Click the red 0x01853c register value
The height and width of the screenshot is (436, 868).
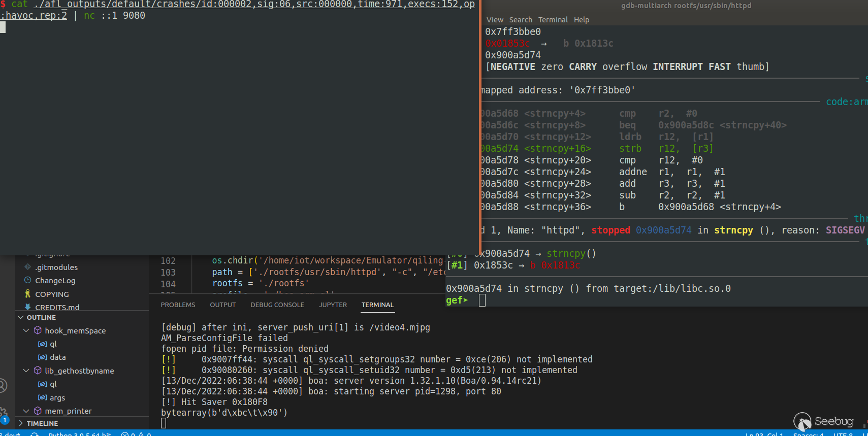[507, 44]
